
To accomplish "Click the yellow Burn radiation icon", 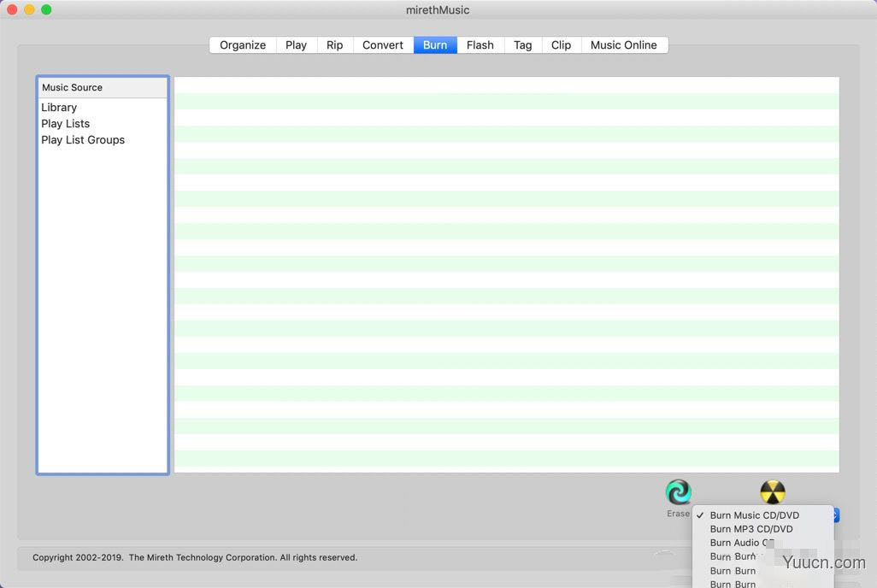I will (x=773, y=492).
